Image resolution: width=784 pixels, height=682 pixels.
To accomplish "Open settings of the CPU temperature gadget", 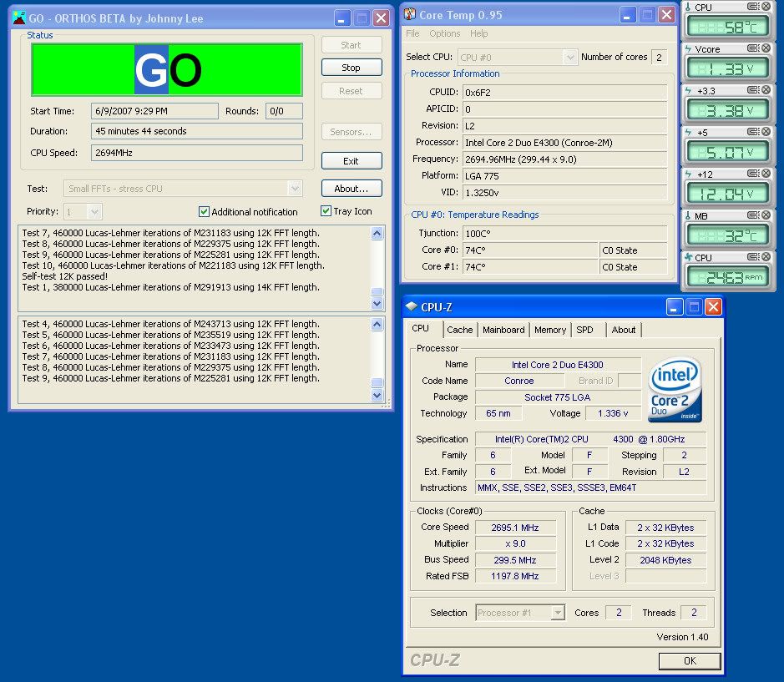I will 753,7.
